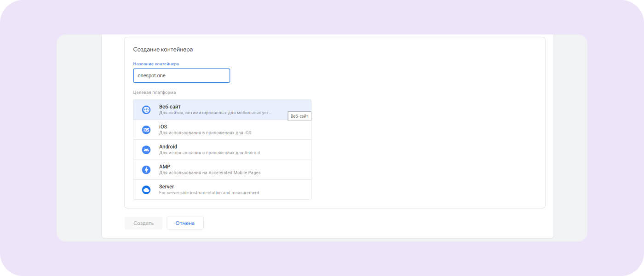Select the Веб-сайт platform title
This screenshot has height=276, width=644.
(x=170, y=107)
